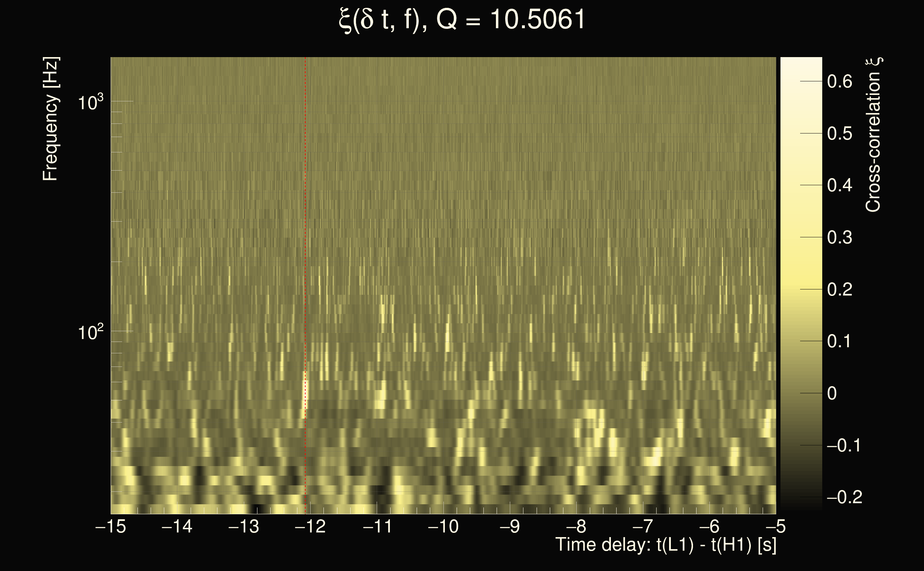Click the Time delay t(L1) - t(H1) label

(x=666, y=545)
